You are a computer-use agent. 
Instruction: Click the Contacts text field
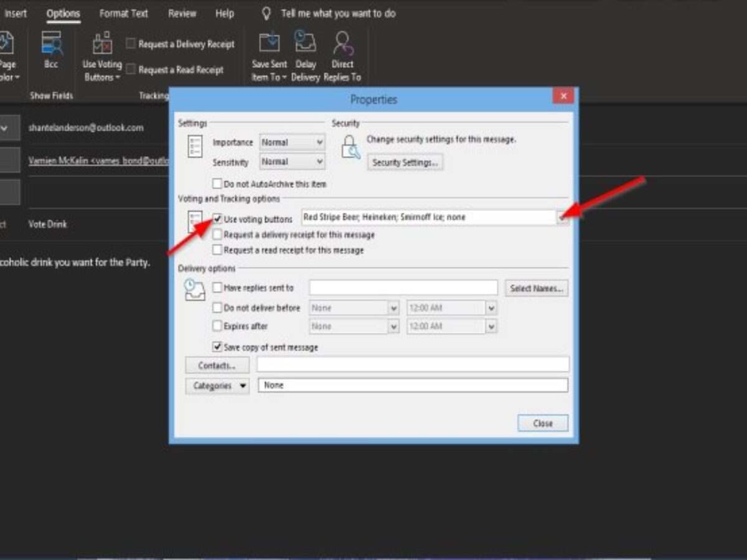[x=413, y=365]
